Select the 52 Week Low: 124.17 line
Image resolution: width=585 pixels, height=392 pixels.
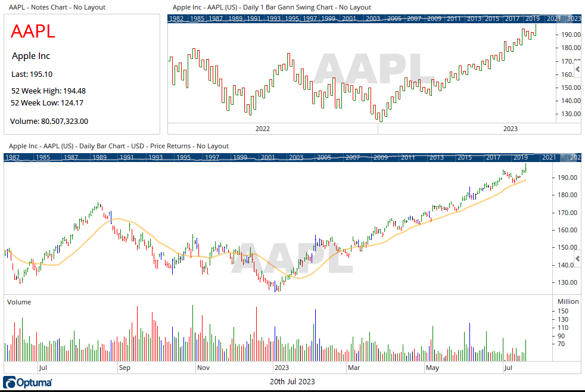click(x=47, y=103)
